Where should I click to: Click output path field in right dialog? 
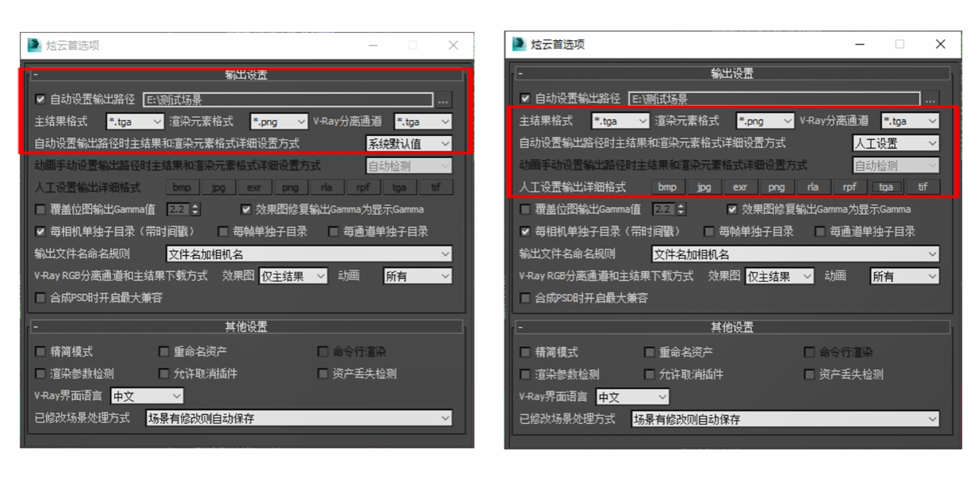(x=773, y=99)
